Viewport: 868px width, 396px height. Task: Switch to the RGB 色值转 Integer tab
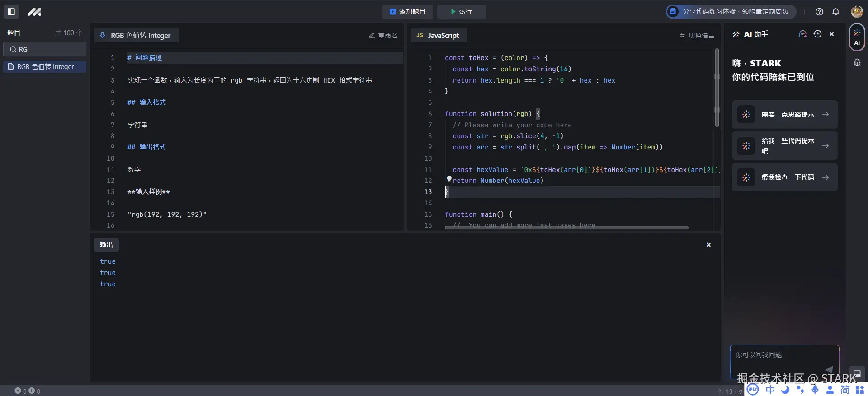tap(136, 35)
